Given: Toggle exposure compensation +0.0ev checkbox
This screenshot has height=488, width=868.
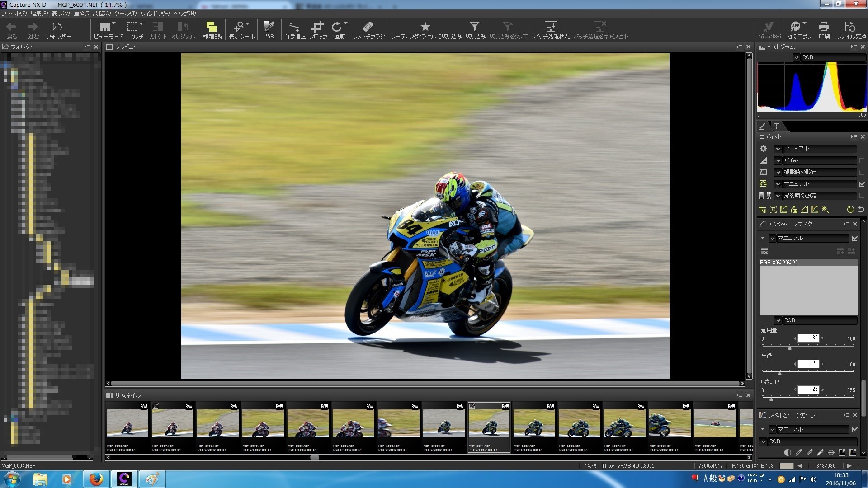Looking at the screenshot, I should point(862,160).
